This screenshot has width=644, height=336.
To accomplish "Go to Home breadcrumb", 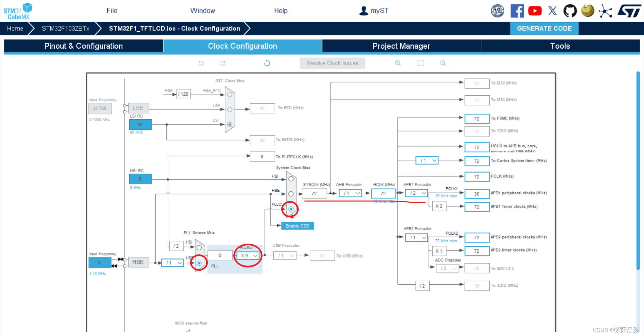I will click(x=15, y=29).
